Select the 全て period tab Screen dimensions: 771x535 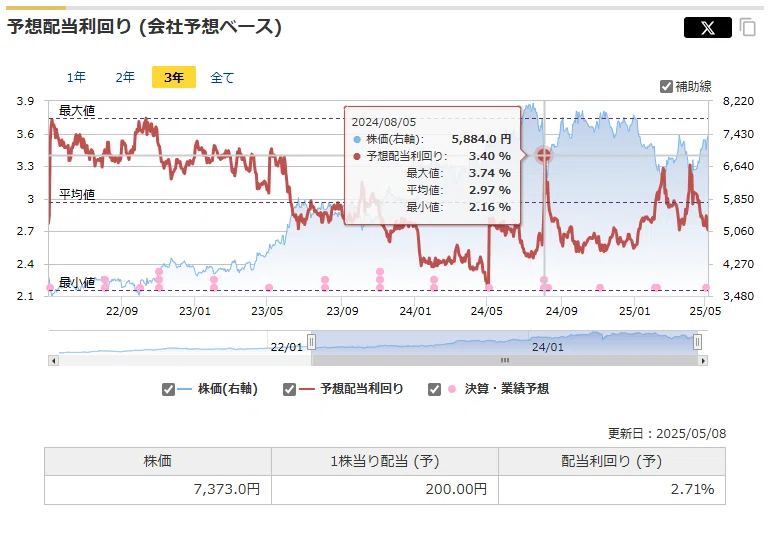coord(222,77)
